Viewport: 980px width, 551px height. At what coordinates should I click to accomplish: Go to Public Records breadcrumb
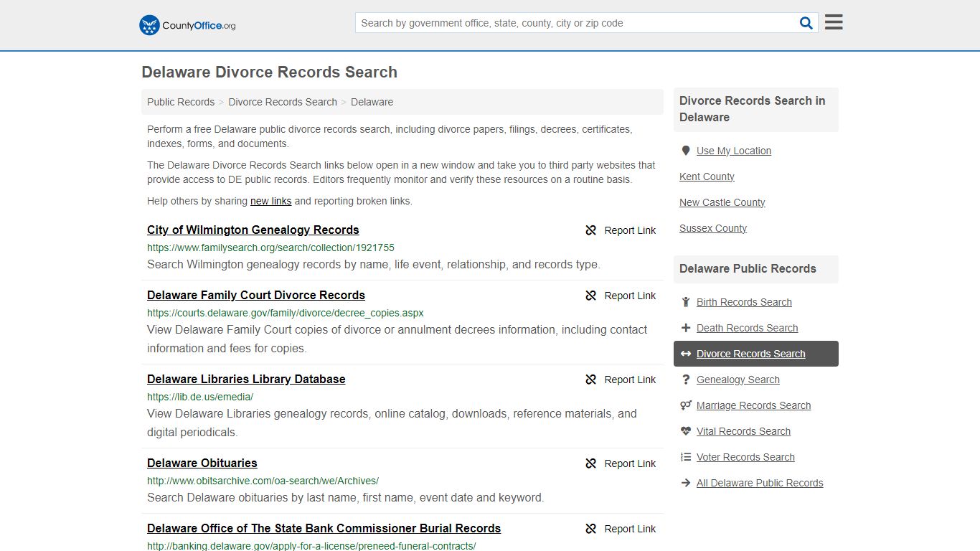pyautogui.click(x=181, y=102)
